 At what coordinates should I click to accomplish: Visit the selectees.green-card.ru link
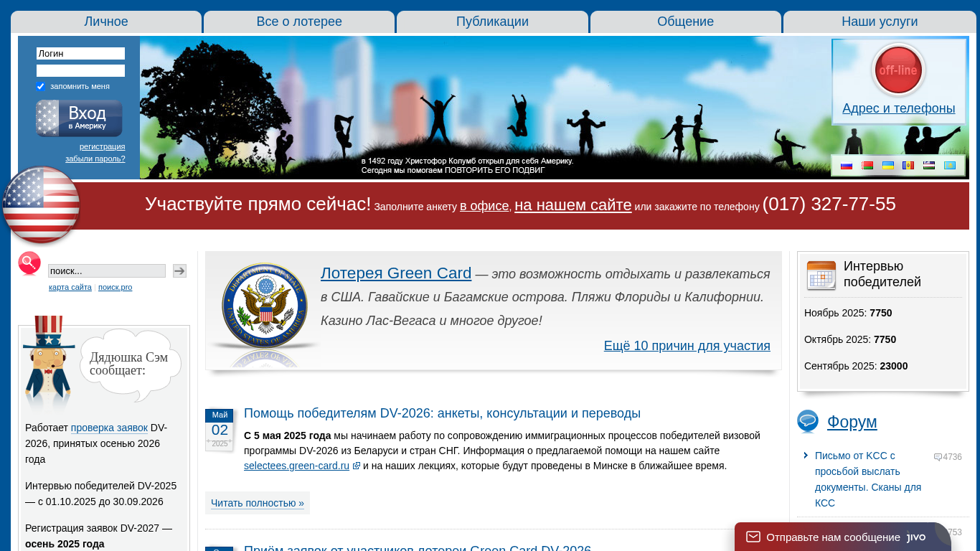pos(296,466)
